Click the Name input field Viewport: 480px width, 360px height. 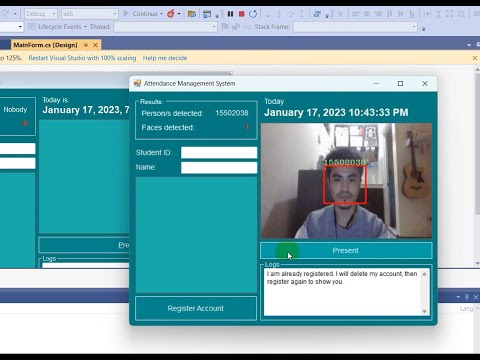[219, 168]
